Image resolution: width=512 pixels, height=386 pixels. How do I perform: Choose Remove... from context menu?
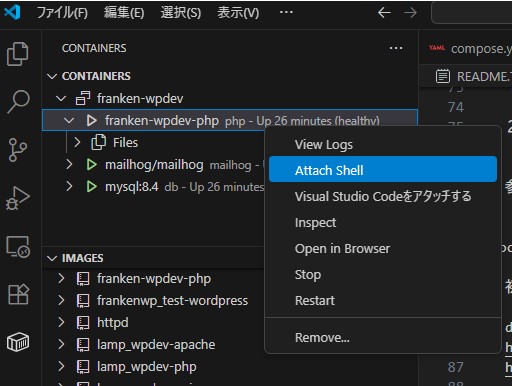[x=383, y=337]
